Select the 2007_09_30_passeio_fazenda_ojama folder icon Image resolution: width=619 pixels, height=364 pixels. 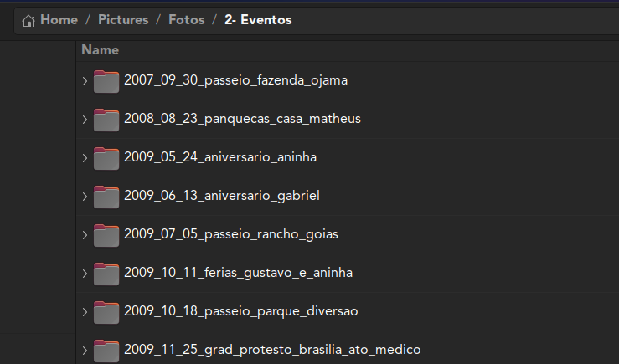tap(106, 81)
